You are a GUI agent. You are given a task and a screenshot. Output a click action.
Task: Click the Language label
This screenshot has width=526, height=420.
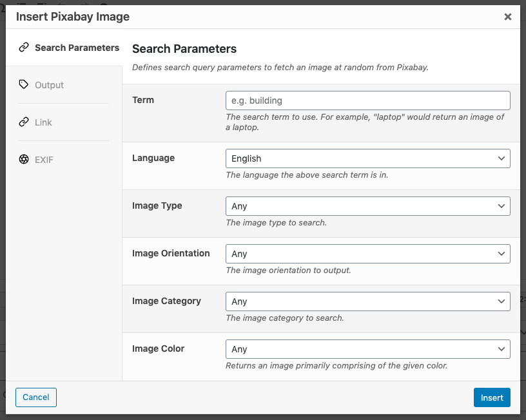153,158
